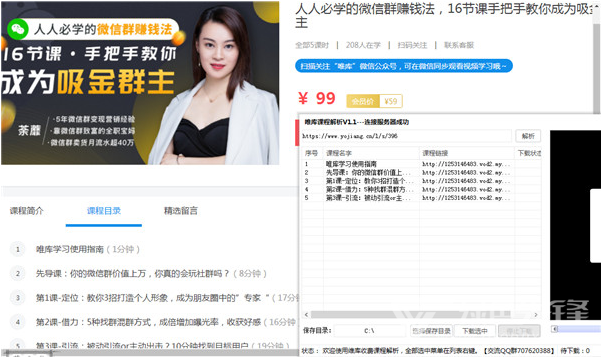Click the black video preview panel
The width and height of the screenshot is (606, 364).
click(575, 225)
